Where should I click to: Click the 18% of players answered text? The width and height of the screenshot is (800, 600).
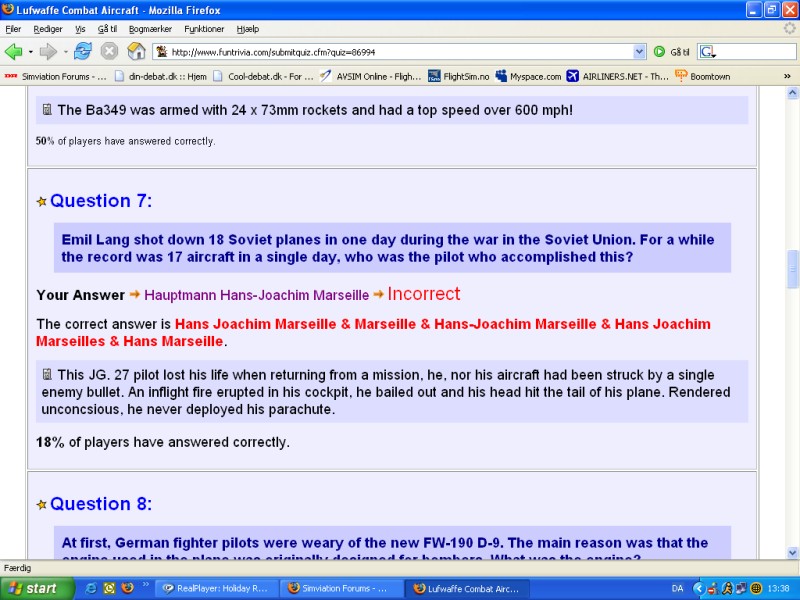[163, 442]
